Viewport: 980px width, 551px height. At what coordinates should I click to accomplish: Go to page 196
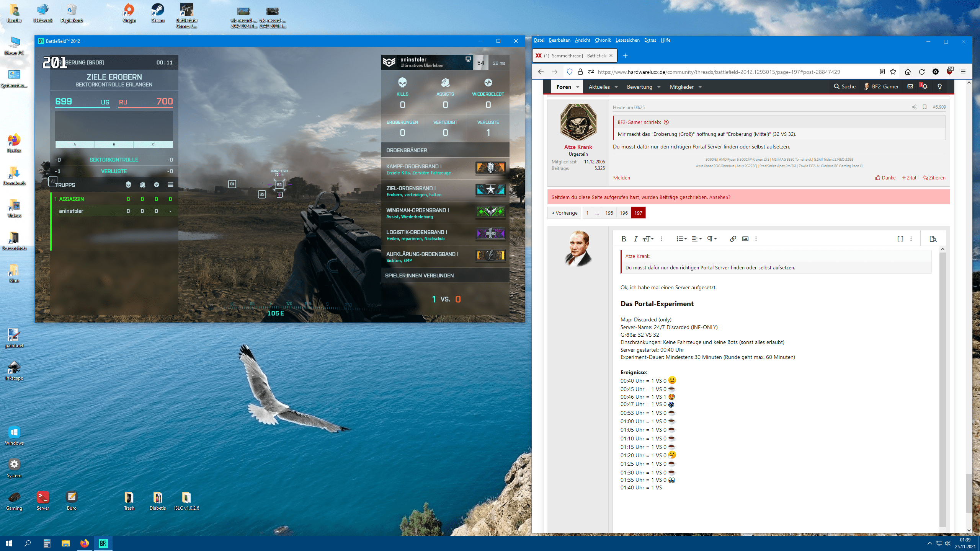[624, 213]
